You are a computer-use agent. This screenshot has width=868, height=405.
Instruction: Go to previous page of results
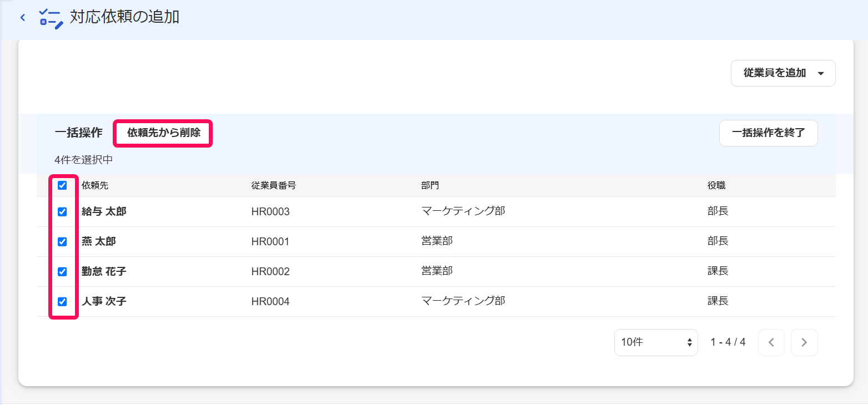(771, 342)
